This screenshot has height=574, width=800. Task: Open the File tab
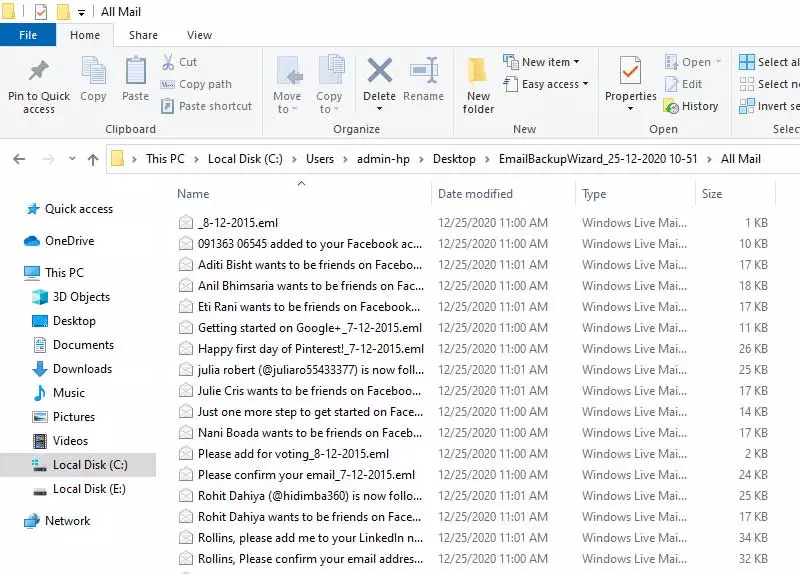pyautogui.click(x=28, y=35)
